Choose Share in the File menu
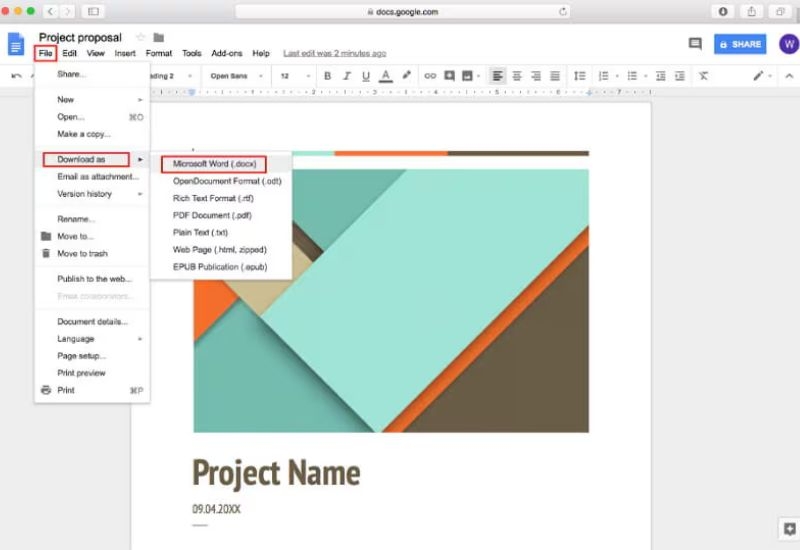This screenshot has height=550, width=800. (92, 74)
